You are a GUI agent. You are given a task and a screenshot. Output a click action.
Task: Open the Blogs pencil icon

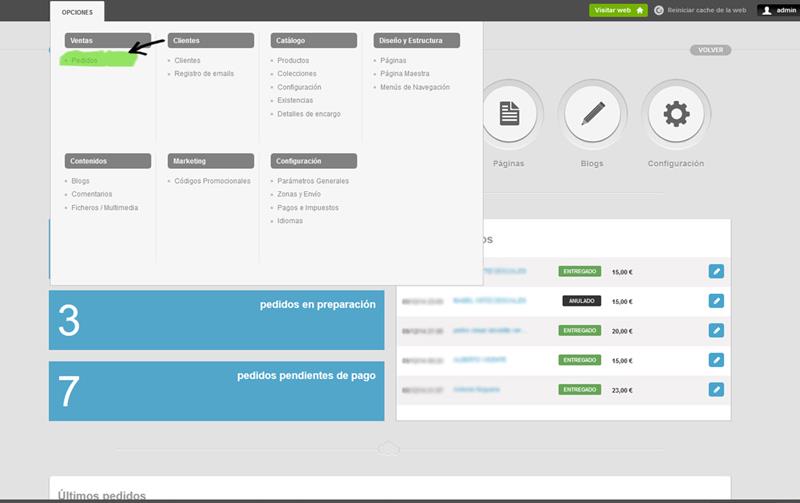pyautogui.click(x=592, y=115)
